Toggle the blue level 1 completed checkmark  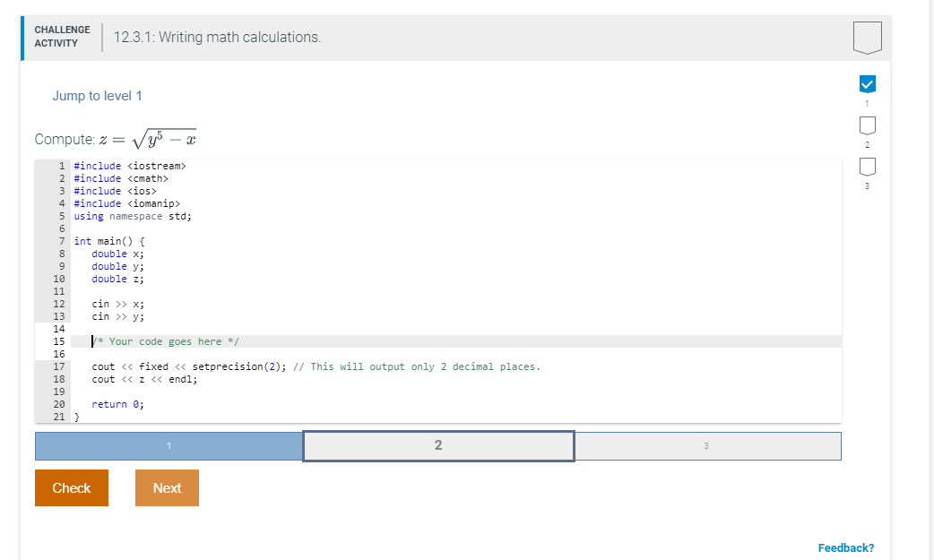coord(866,83)
